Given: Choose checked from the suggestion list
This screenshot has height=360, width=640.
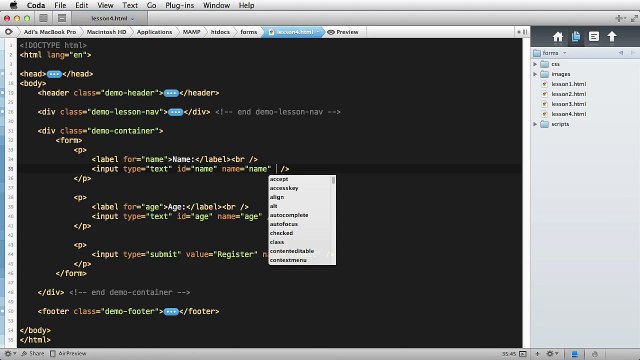Looking at the screenshot, I should pyautogui.click(x=300, y=233).
